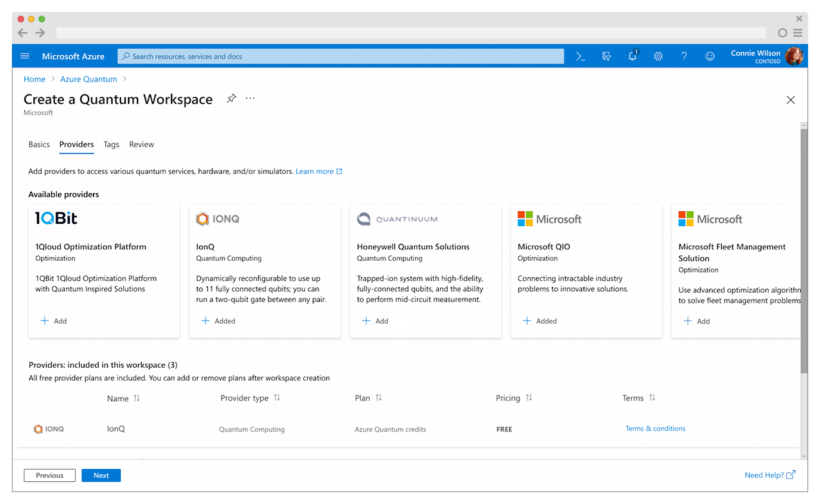The width and height of the screenshot is (820, 504).
Task: Click the Added button on Microsoft QIO
Action: click(x=540, y=321)
